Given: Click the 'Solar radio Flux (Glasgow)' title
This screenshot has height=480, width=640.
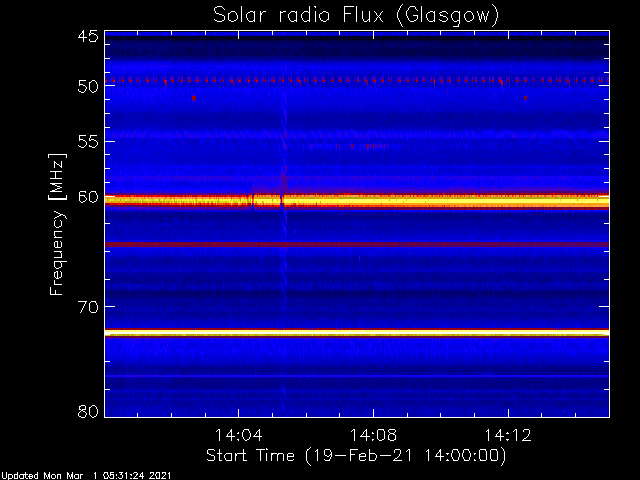Looking at the screenshot, I should (x=356, y=16).
